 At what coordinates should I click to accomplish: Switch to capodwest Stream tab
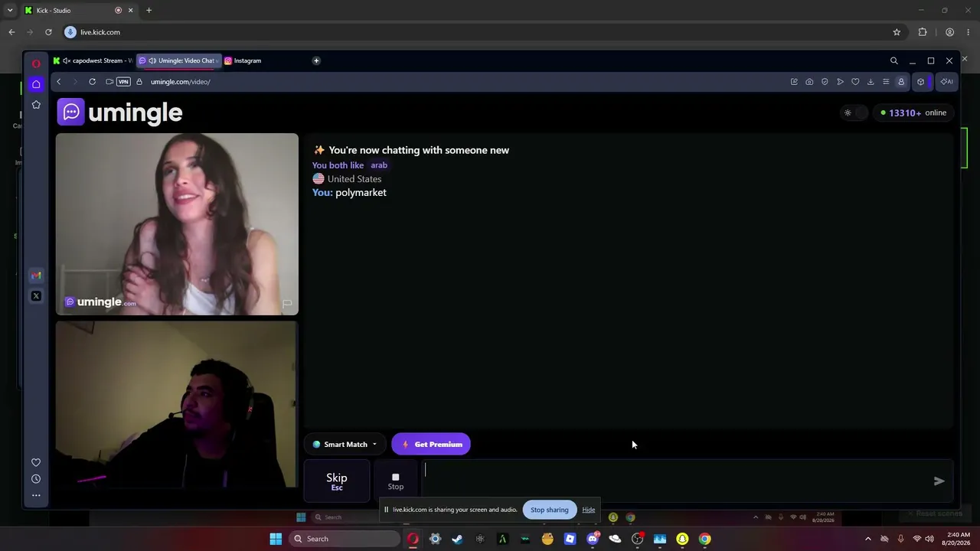click(x=93, y=60)
